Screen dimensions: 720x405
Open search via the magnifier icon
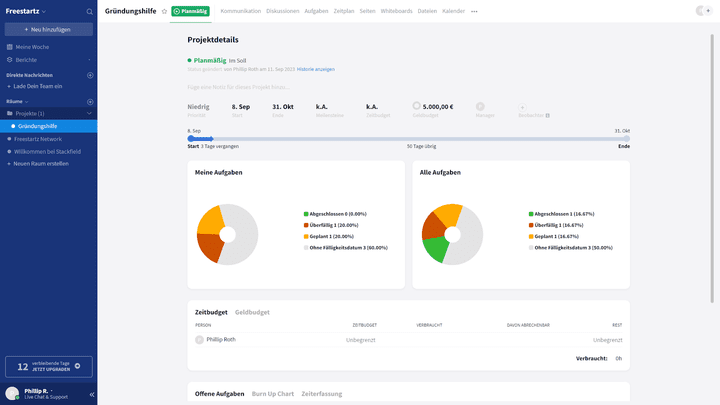click(x=90, y=11)
